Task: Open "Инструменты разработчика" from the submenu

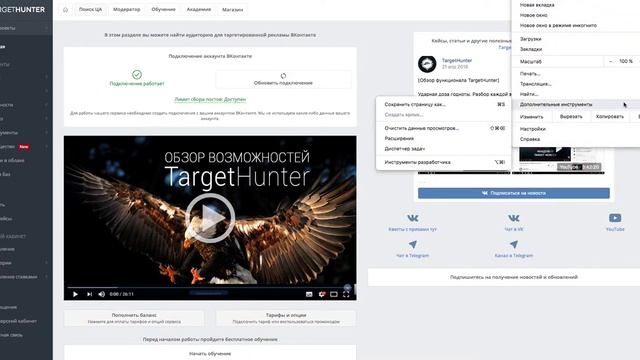Action: click(x=444, y=162)
